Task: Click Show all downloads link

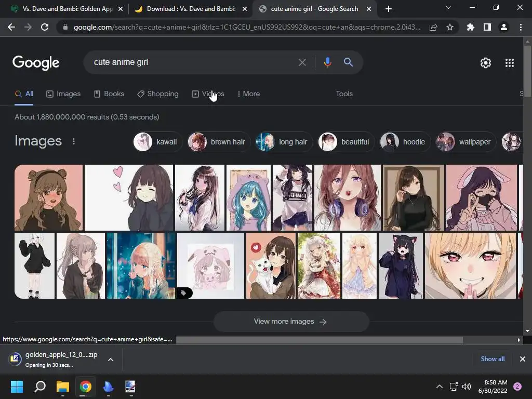Action: coord(493,359)
